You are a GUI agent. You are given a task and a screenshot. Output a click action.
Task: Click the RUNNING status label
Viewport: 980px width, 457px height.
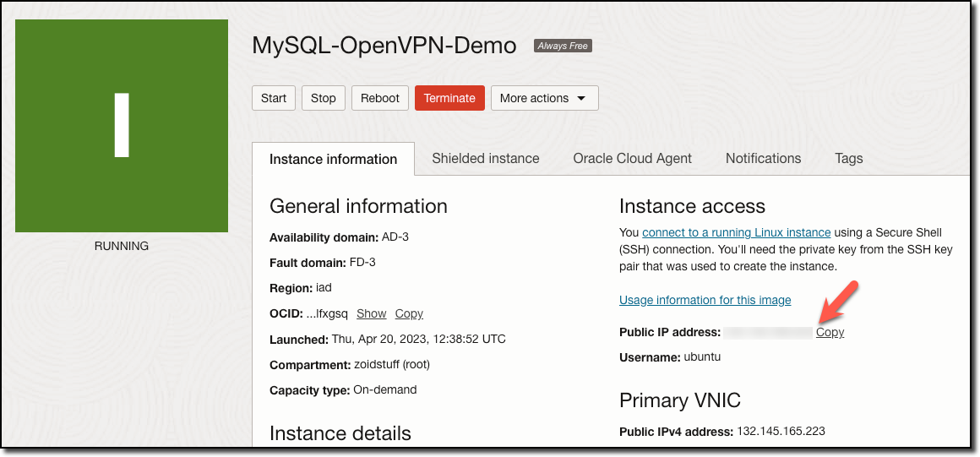[x=122, y=246]
